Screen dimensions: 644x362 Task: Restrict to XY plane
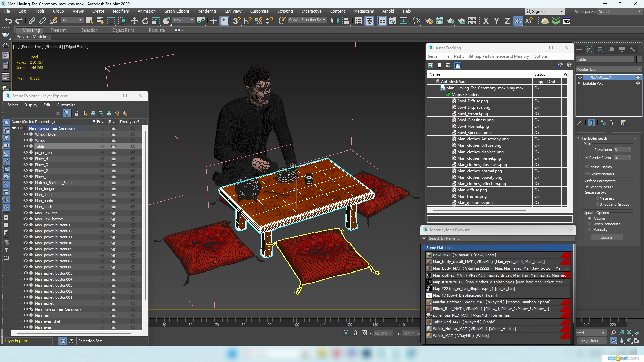(518, 21)
